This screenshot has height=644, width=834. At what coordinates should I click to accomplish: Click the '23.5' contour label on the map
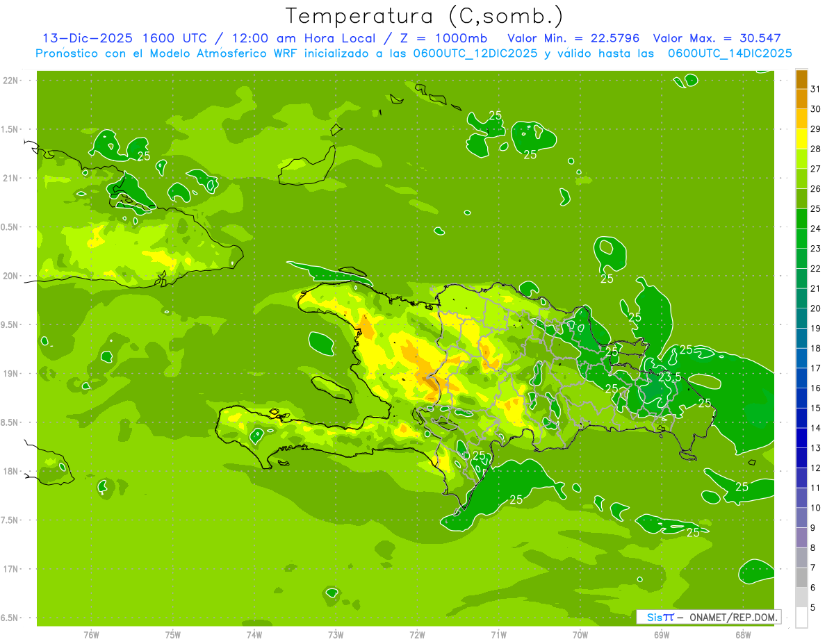(x=669, y=377)
